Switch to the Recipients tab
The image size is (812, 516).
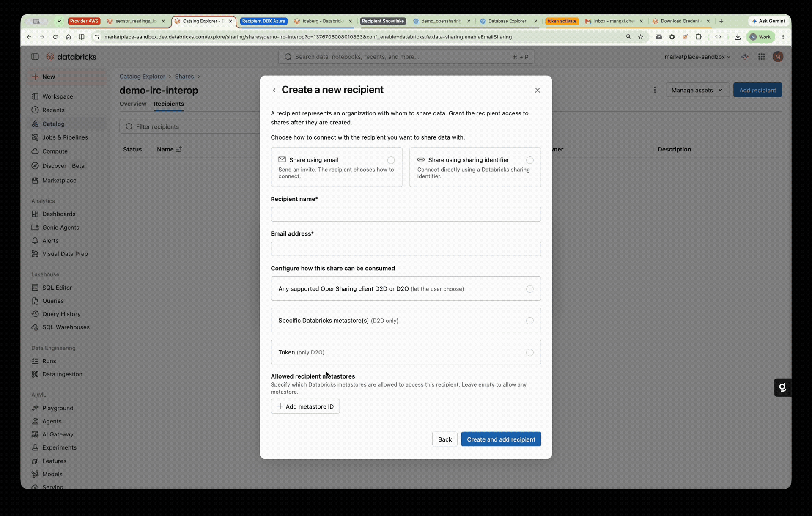(x=169, y=104)
